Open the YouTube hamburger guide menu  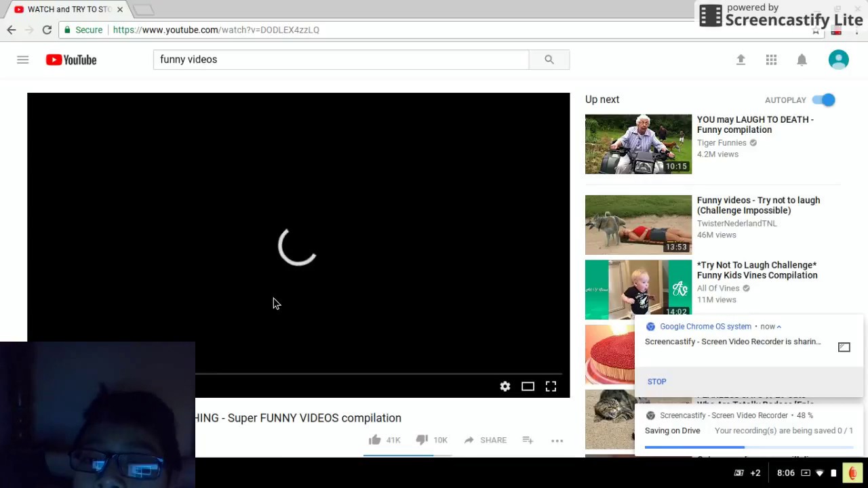[x=22, y=60]
